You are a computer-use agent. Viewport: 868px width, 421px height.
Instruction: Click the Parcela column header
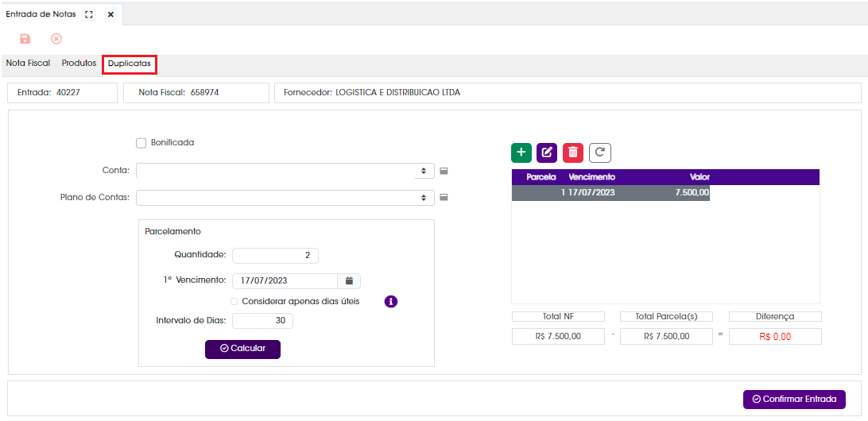coord(541,177)
